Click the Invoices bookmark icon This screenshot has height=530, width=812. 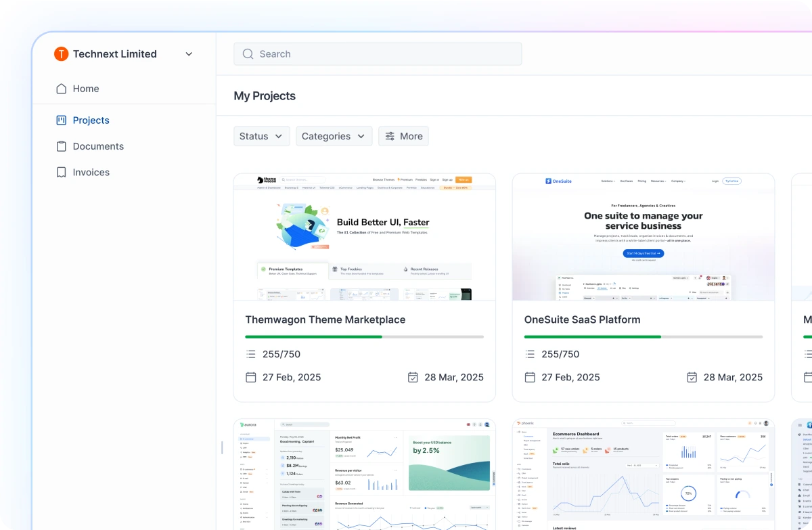(x=62, y=173)
